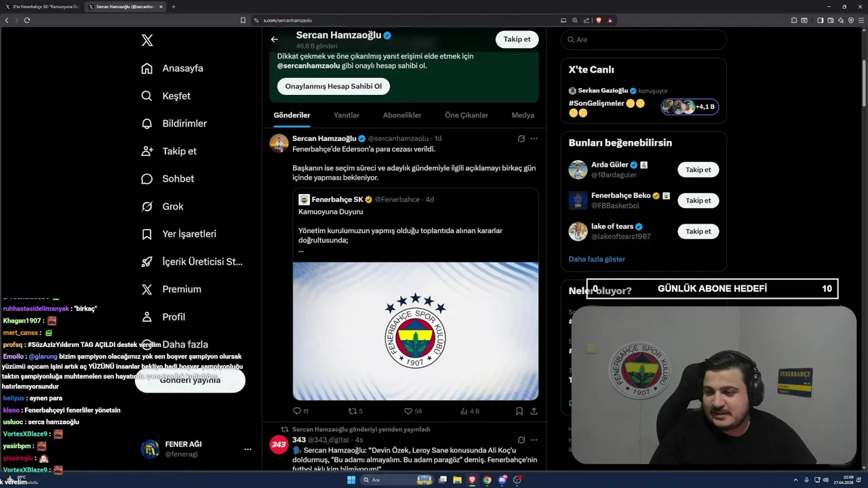Click the İçerik Üreticisi rocket icon

pyautogui.click(x=146, y=262)
